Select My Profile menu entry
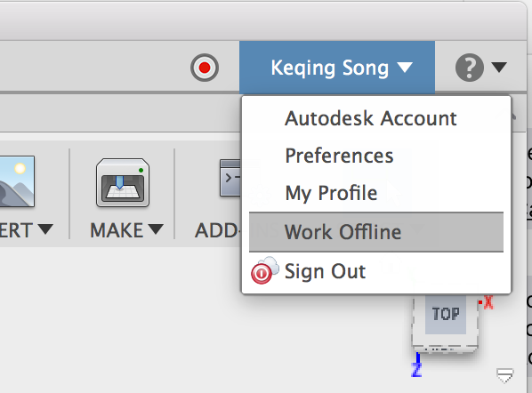 [331, 193]
